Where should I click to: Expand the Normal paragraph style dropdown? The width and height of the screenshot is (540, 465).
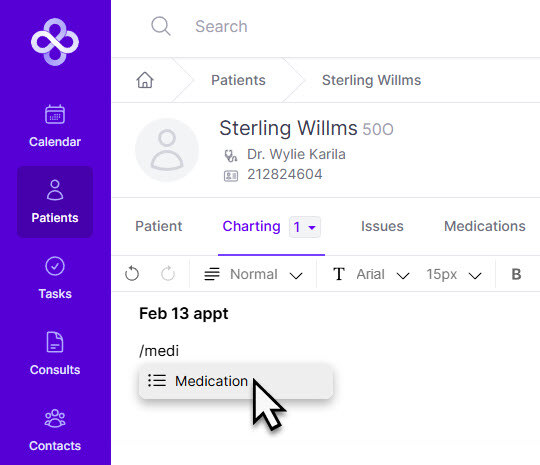coord(253,274)
